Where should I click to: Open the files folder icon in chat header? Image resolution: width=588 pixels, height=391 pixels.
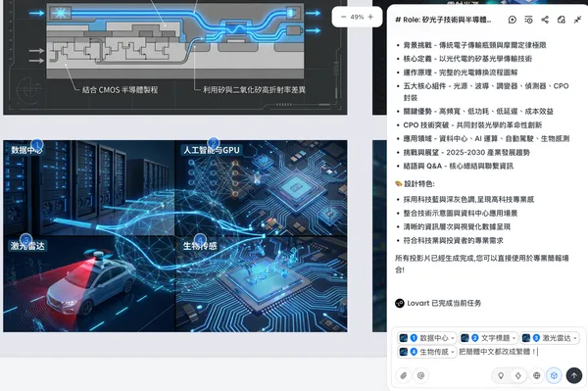click(x=562, y=20)
